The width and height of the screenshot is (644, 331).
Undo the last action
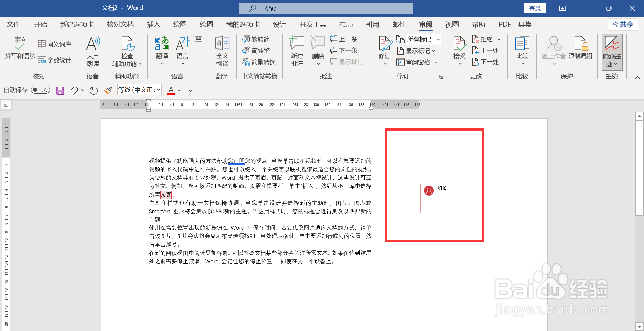(74, 90)
